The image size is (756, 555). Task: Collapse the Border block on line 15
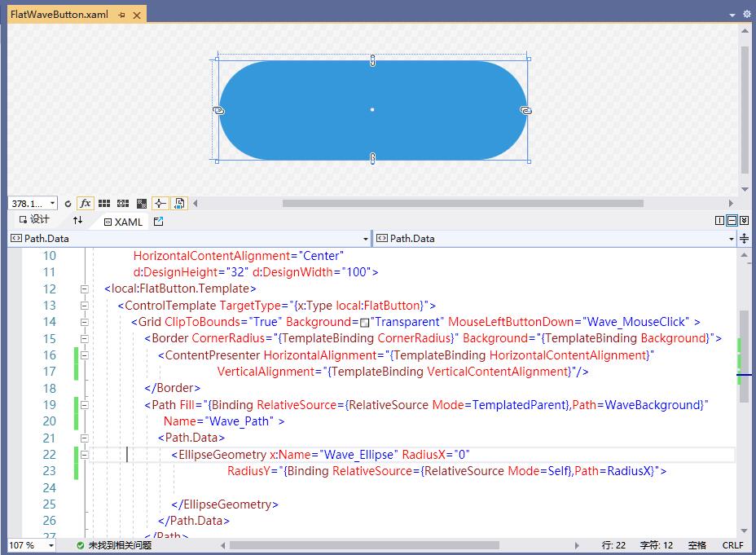click(85, 339)
